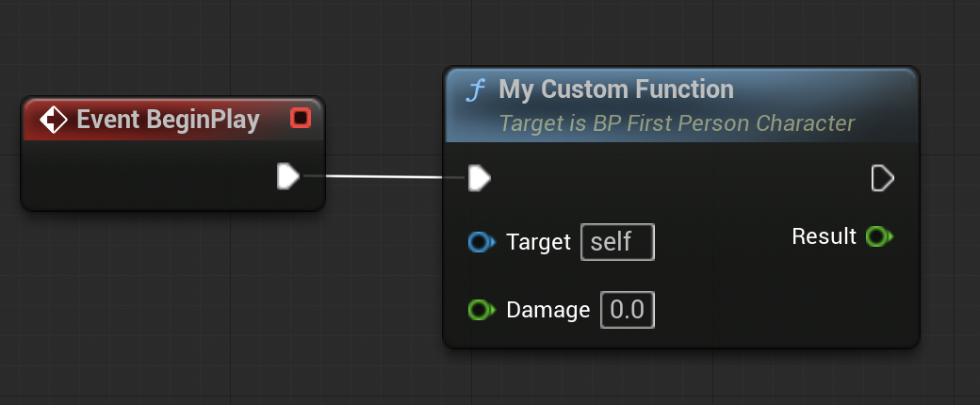Select the Event BeginPlay node title
Image resolution: width=980 pixels, height=405 pixels.
(x=168, y=120)
